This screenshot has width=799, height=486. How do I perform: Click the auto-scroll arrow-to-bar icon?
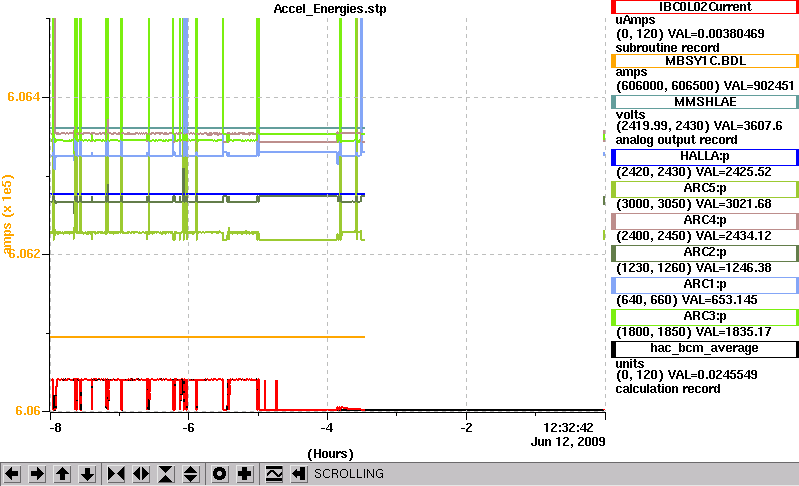tap(299, 474)
